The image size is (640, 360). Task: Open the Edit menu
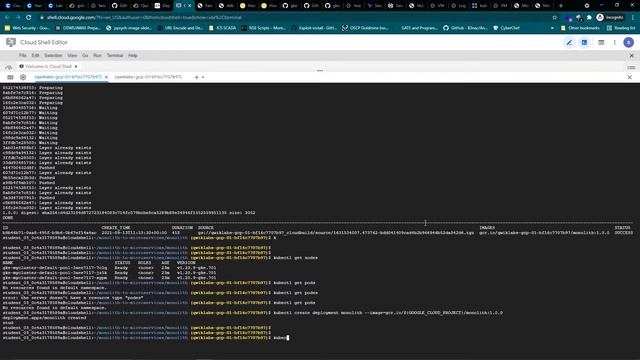tap(36, 56)
